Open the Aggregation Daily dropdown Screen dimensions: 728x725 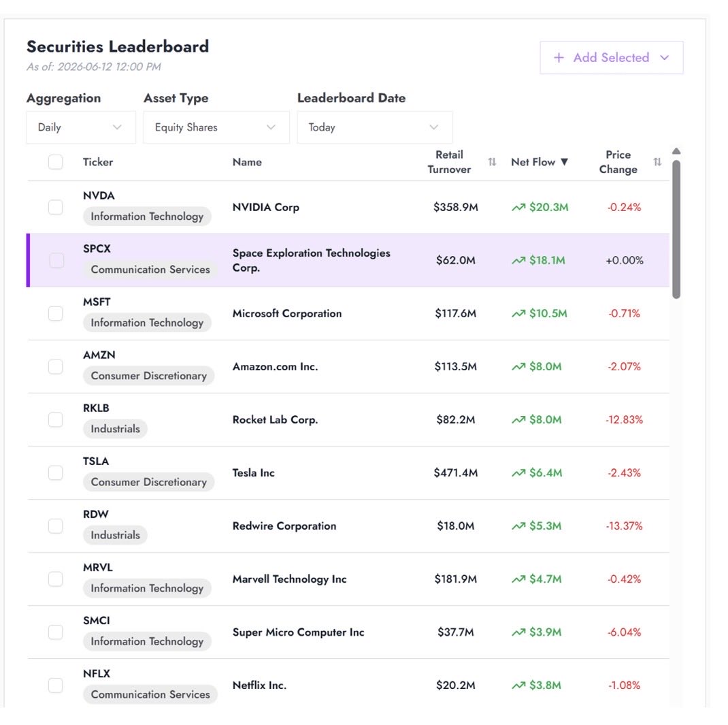click(81, 127)
